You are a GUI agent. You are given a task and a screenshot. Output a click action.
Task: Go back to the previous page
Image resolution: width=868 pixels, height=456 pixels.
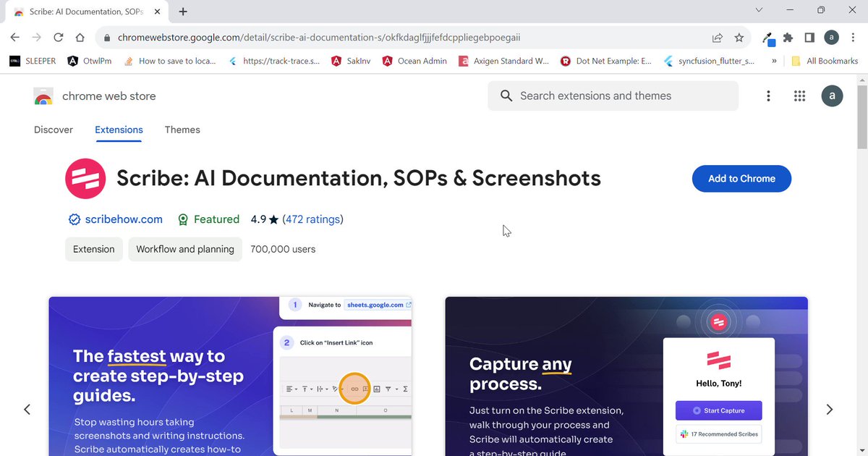(x=15, y=38)
